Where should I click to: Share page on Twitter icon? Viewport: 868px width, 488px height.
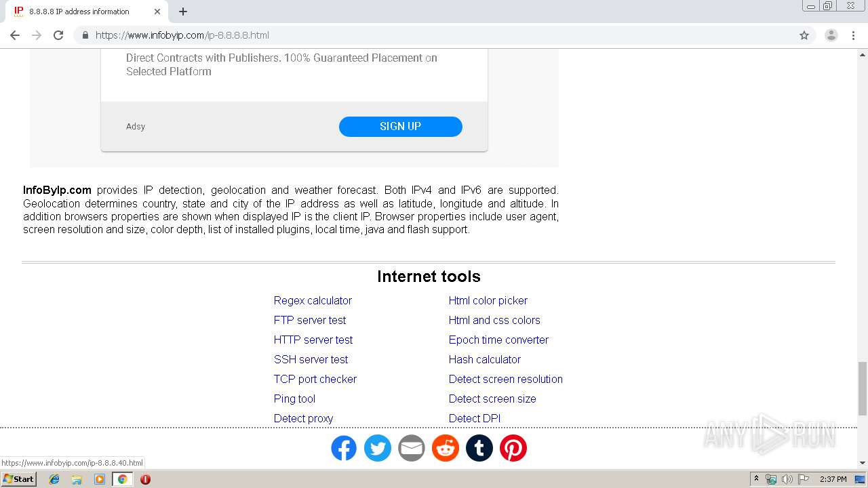pyautogui.click(x=378, y=448)
